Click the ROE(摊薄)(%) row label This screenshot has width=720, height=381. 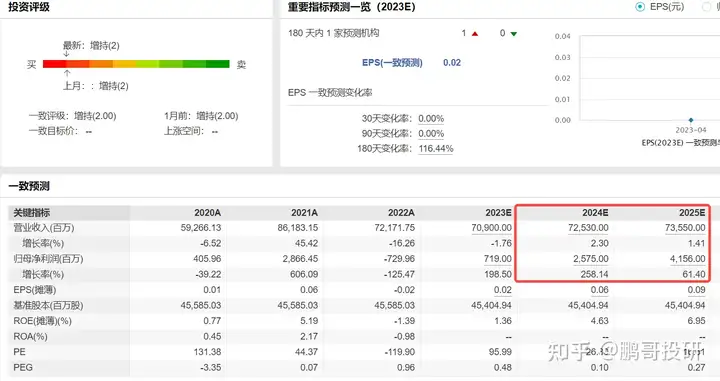(x=42, y=321)
